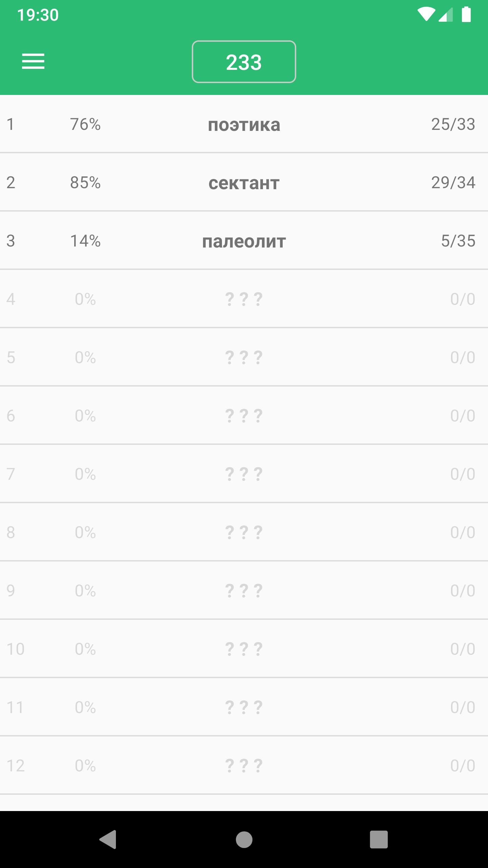Open the поэтика level row
Image resolution: width=488 pixels, height=868 pixels.
pos(244,124)
